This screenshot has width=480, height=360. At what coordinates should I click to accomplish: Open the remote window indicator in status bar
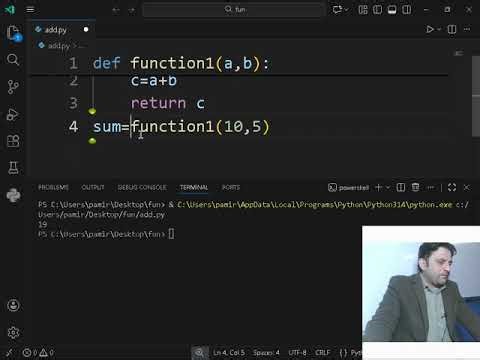pos(9,352)
